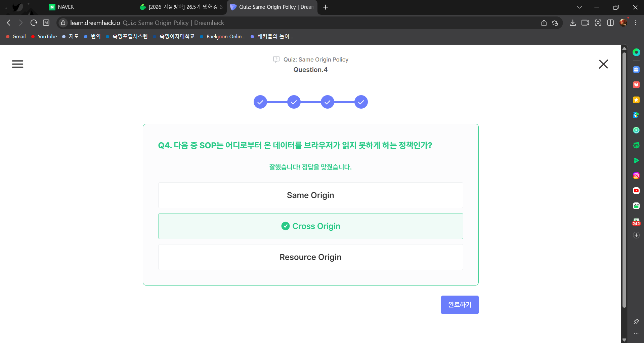Open the Downloads panel in the toolbar

coord(573,23)
